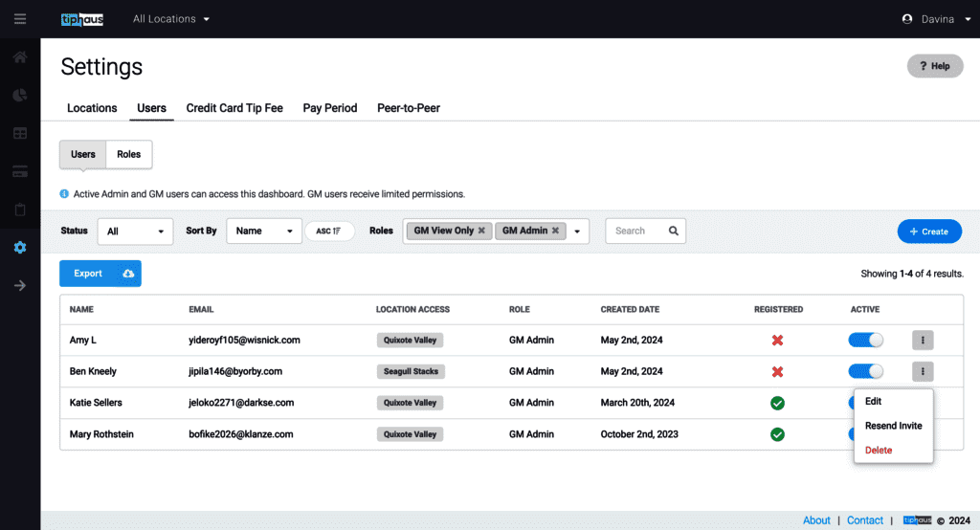Toggle the ASC sort order switch
This screenshot has width=980, height=530.
pos(329,231)
